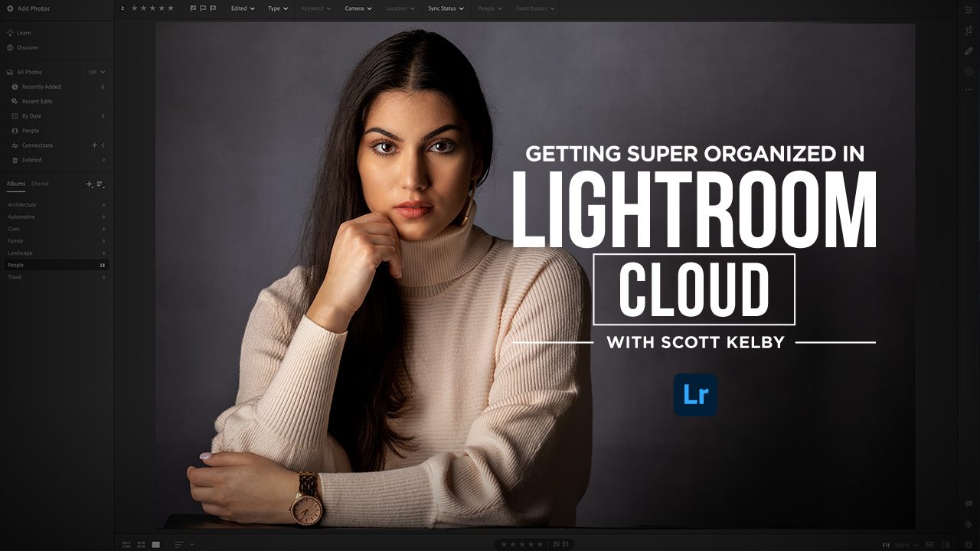The height and width of the screenshot is (551, 980).
Task: Switch to Square Grid view
Action: [141, 544]
